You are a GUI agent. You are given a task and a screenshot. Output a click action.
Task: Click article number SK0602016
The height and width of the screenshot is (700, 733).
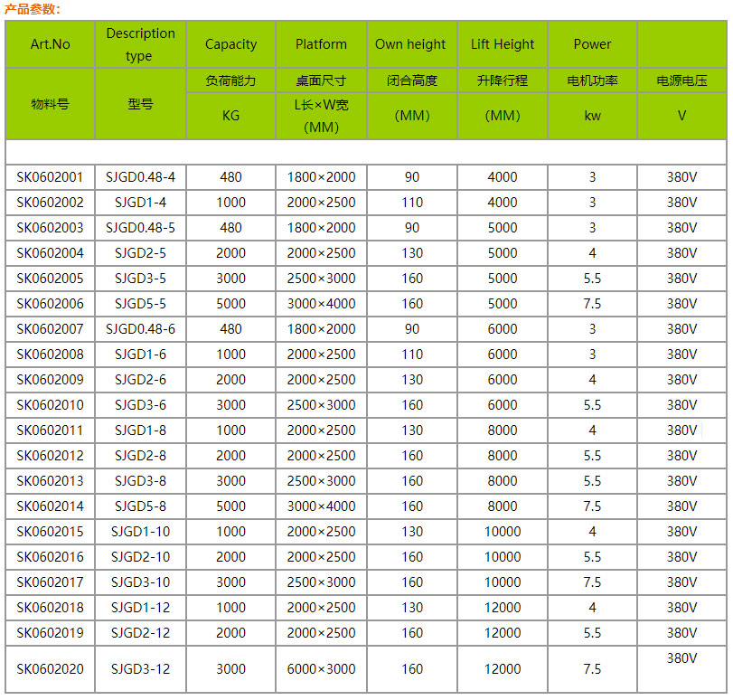[50, 557]
